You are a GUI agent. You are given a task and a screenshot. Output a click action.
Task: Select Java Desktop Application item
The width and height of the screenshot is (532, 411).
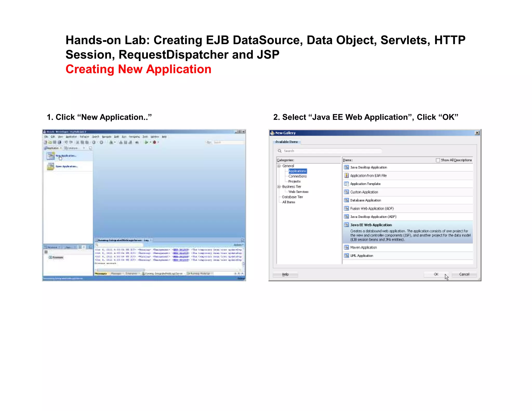tap(408, 168)
